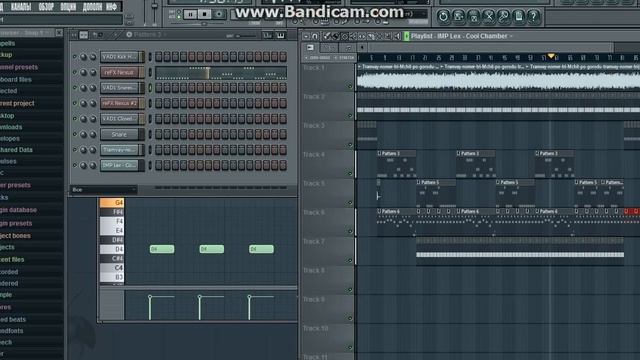
Task: Open the Playlist title options arrow
Action: [511, 36]
